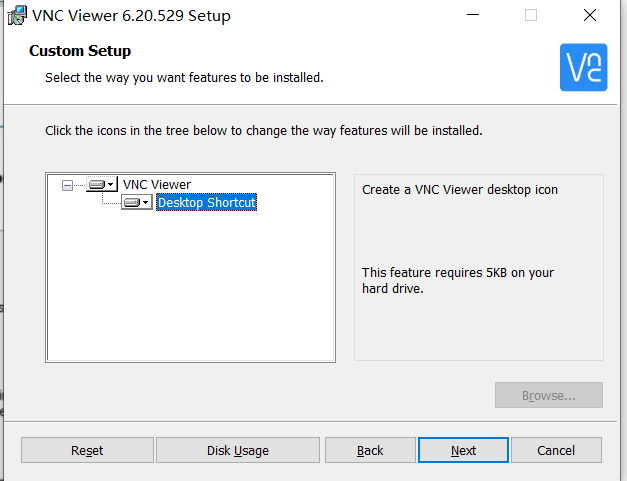Close the VNC Viewer Setup window
The image size is (627, 481).
click(590, 15)
